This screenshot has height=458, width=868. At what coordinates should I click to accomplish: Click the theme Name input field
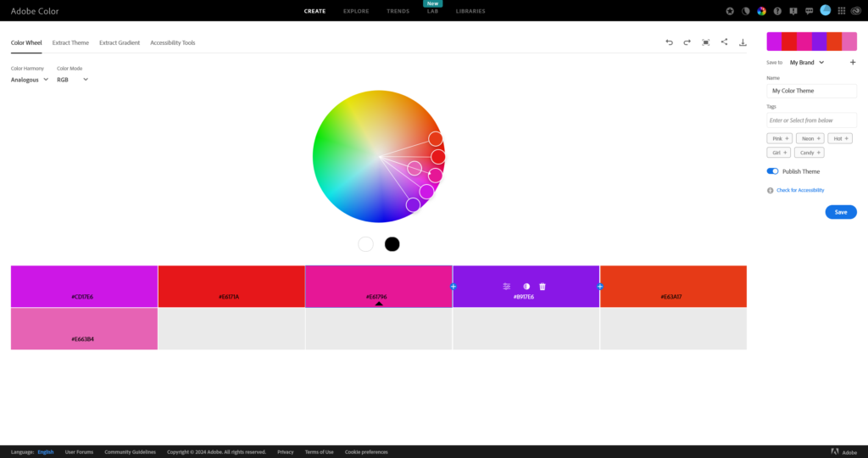(x=811, y=90)
